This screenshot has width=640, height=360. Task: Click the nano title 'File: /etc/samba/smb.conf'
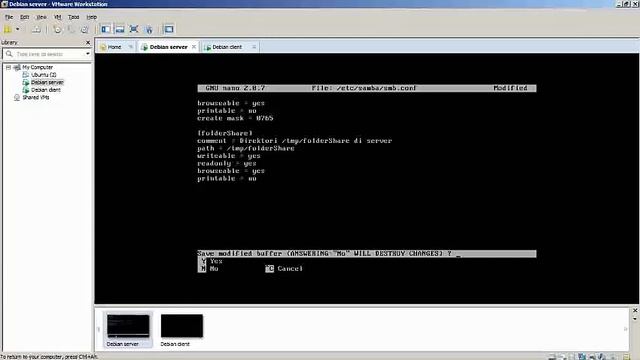click(364, 88)
